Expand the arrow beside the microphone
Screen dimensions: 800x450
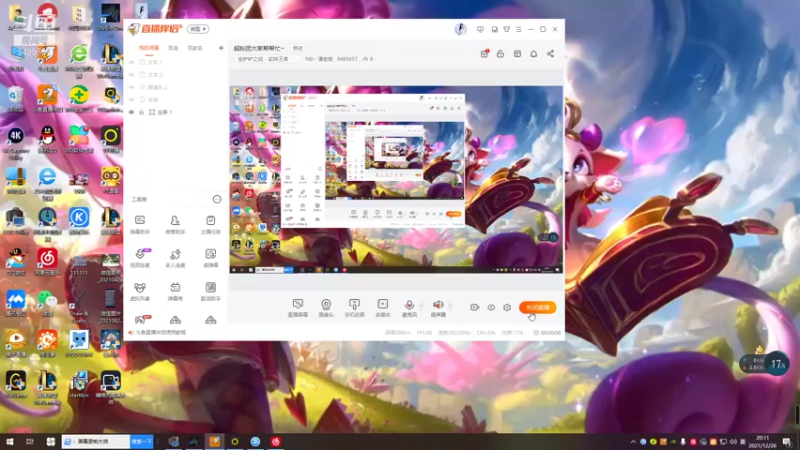point(420,307)
